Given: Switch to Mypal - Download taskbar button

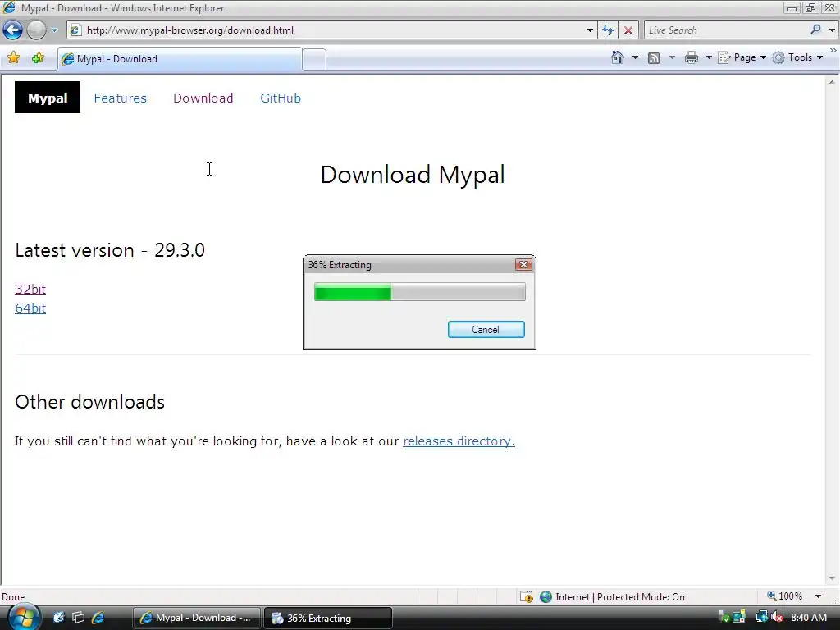Looking at the screenshot, I should (197, 618).
